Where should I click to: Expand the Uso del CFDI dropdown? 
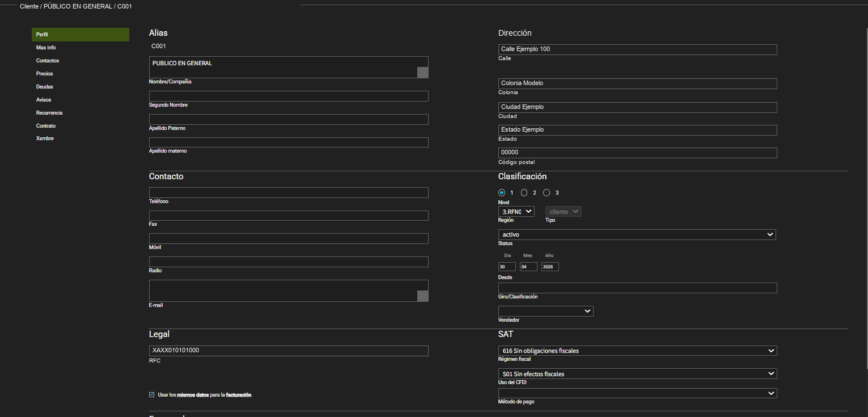click(638, 374)
